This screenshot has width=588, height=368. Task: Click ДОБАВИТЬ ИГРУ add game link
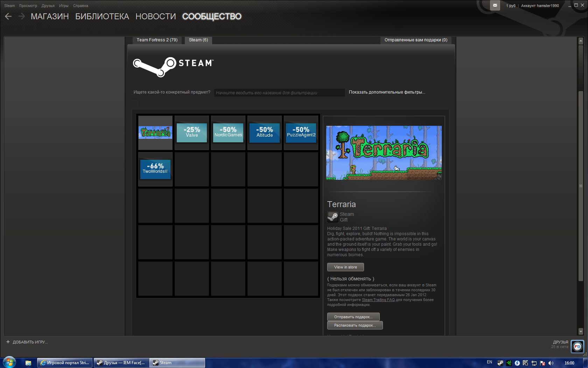(27, 342)
